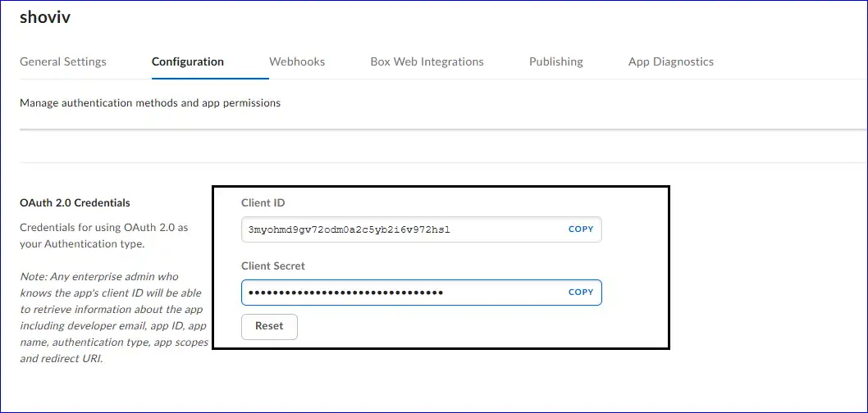Click the 3myohmd9gv72odm0a2c5yb2i6v972hsl text
This screenshot has height=413, width=868.
(x=349, y=229)
